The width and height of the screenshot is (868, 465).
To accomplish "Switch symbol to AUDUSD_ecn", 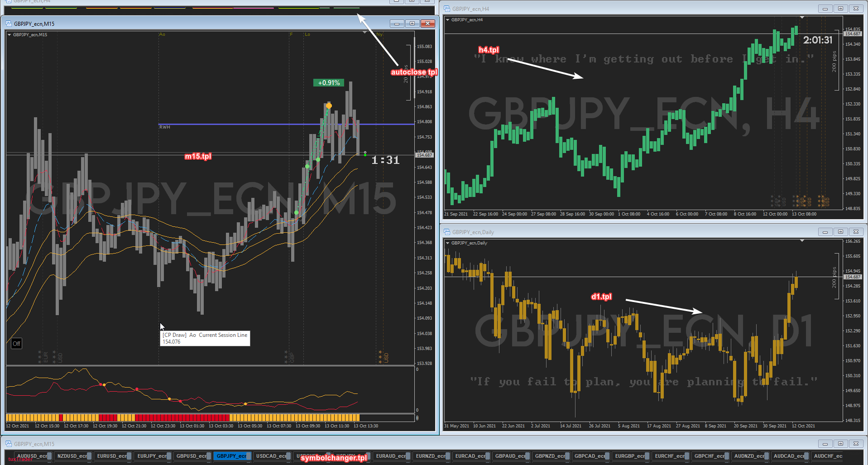I will click(33, 456).
